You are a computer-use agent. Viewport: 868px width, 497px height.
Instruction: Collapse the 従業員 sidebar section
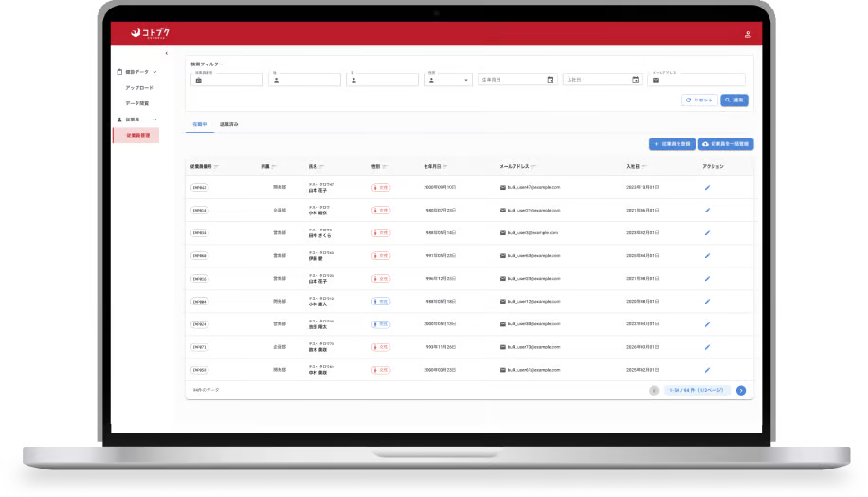(154, 120)
